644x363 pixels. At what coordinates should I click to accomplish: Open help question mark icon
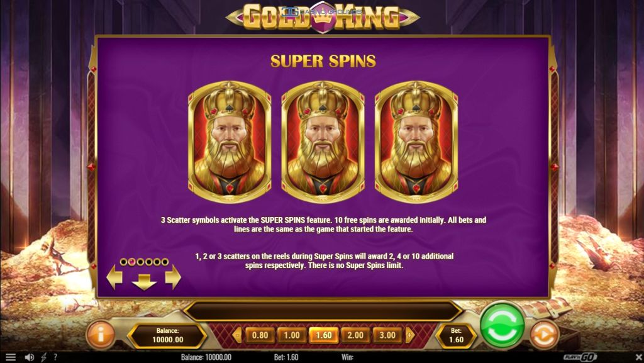(x=55, y=357)
